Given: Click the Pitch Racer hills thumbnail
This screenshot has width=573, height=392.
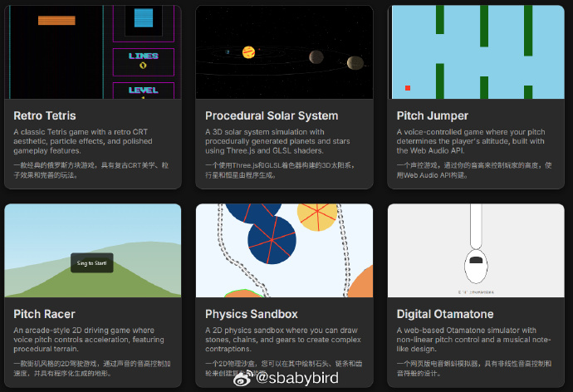Looking at the screenshot, I should 92,251.
